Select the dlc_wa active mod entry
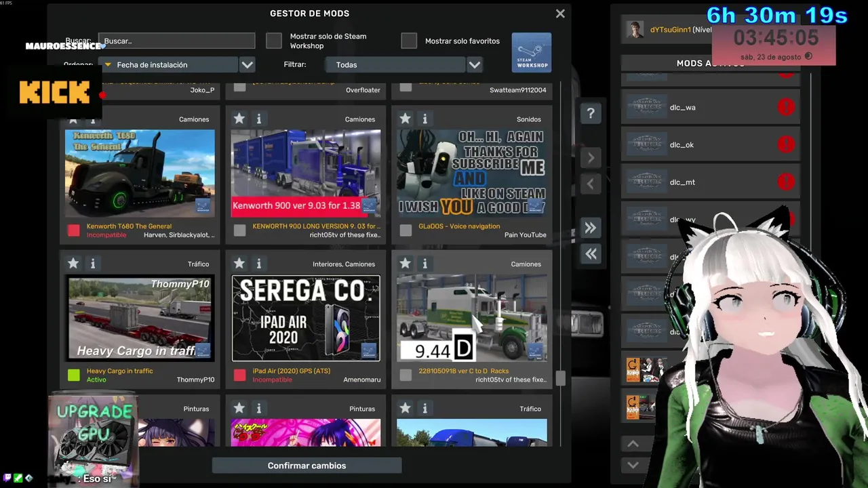Image resolution: width=868 pixels, height=488 pixels. tap(710, 107)
